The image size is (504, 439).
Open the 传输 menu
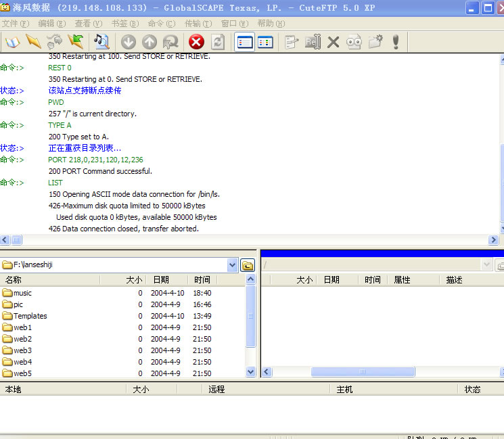point(198,23)
